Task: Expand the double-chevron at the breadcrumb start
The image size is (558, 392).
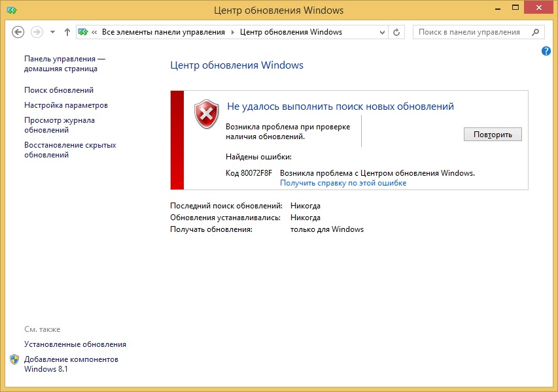Action: tap(95, 32)
